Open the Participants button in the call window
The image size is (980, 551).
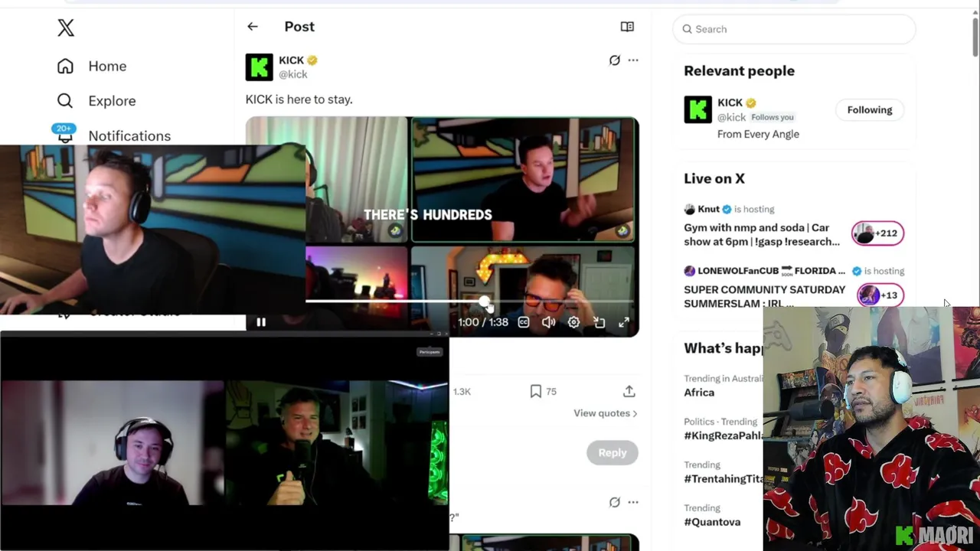tap(430, 352)
